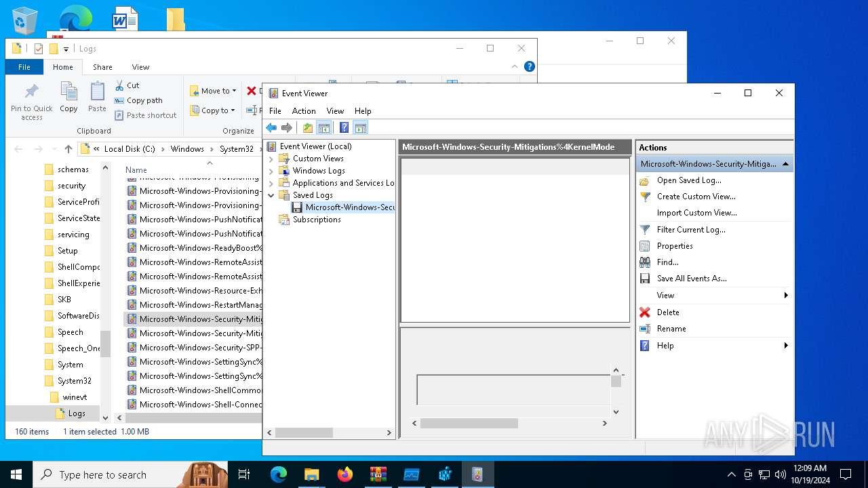The image size is (868, 488).
Task: Click the volume icon in system tray
Action: pyautogui.click(x=781, y=474)
